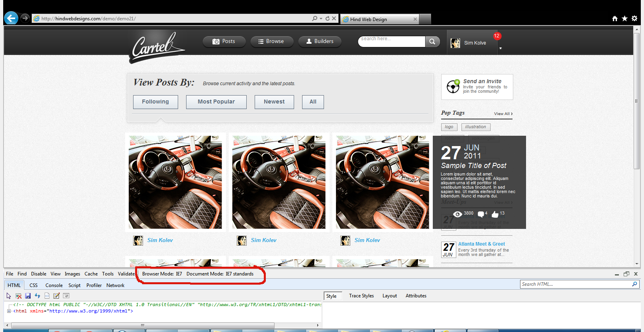Open the Disable menu

39,274
